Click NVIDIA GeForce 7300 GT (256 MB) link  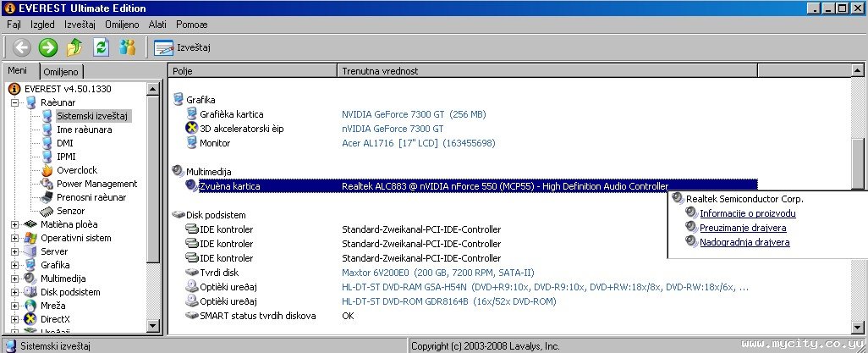[414, 114]
